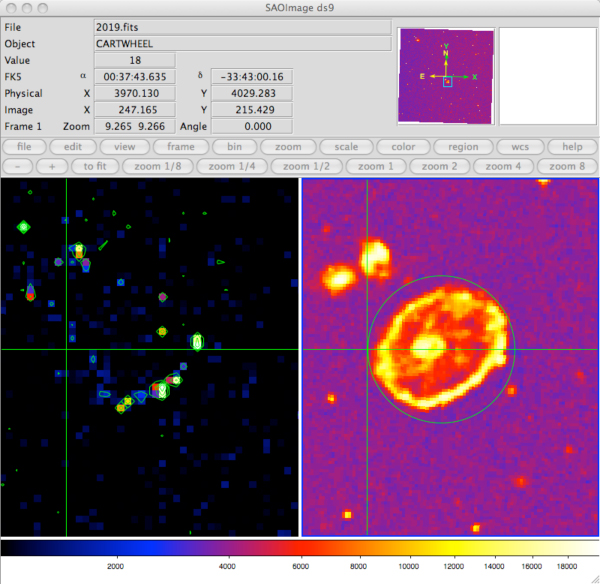The image size is (600, 584).
Task: Click the Object field CARTWHEEL
Action: tap(243, 44)
